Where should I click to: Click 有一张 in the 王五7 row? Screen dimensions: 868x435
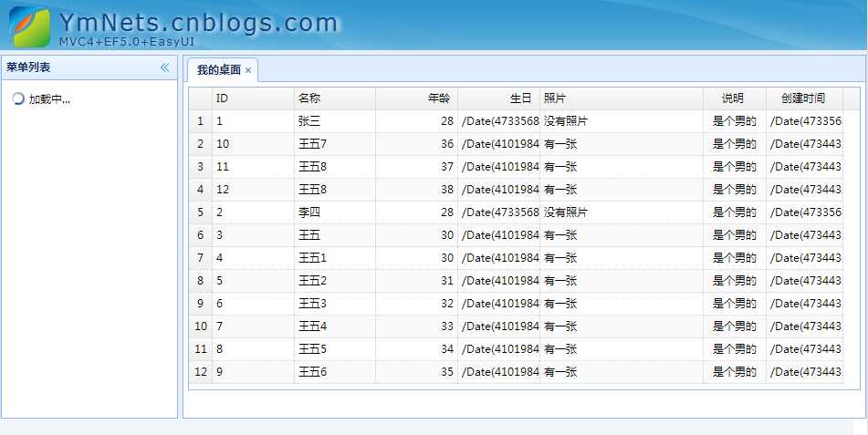pos(621,144)
